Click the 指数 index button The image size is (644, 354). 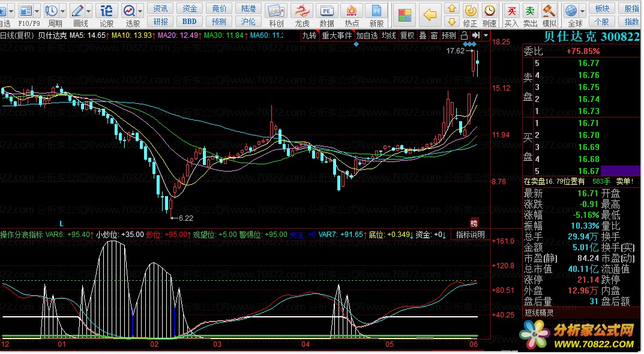pyautogui.click(x=631, y=22)
